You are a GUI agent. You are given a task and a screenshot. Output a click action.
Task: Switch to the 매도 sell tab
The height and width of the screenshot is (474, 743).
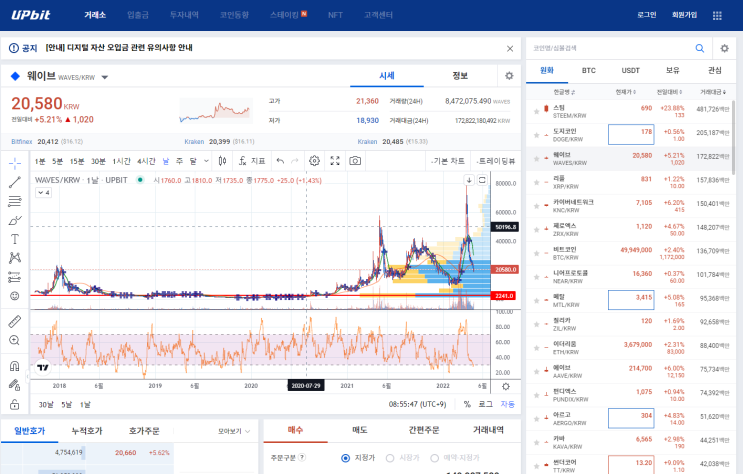[360, 430]
